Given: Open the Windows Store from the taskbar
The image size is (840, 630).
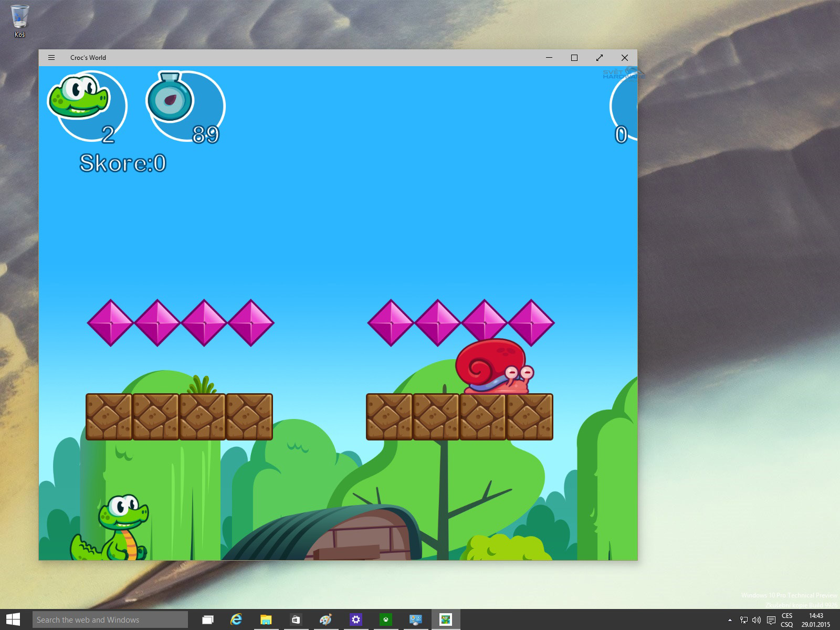Looking at the screenshot, I should tap(296, 619).
